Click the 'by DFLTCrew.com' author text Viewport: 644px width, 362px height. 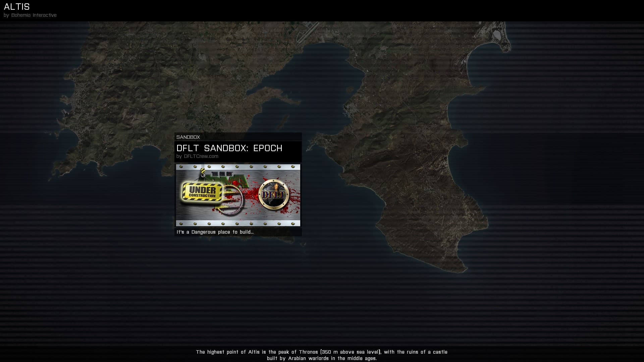coord(197,156)
